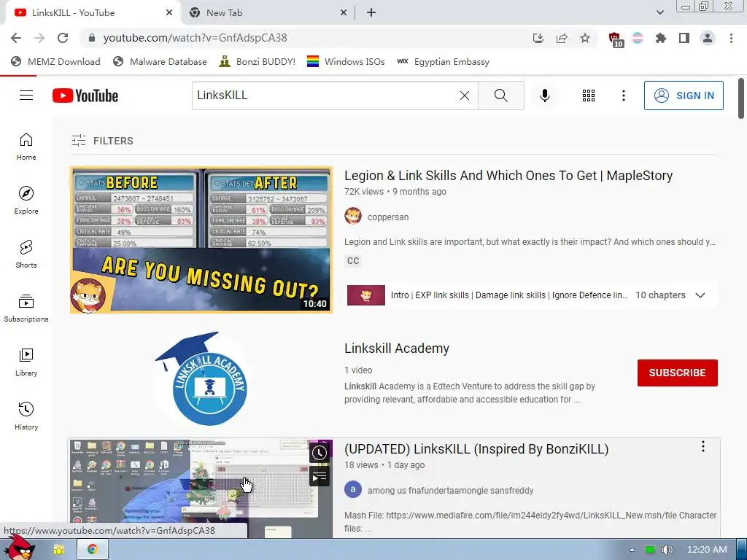Click the install app icon in address bar
This screenshot has height=560, width=747.
pos(538,38)
